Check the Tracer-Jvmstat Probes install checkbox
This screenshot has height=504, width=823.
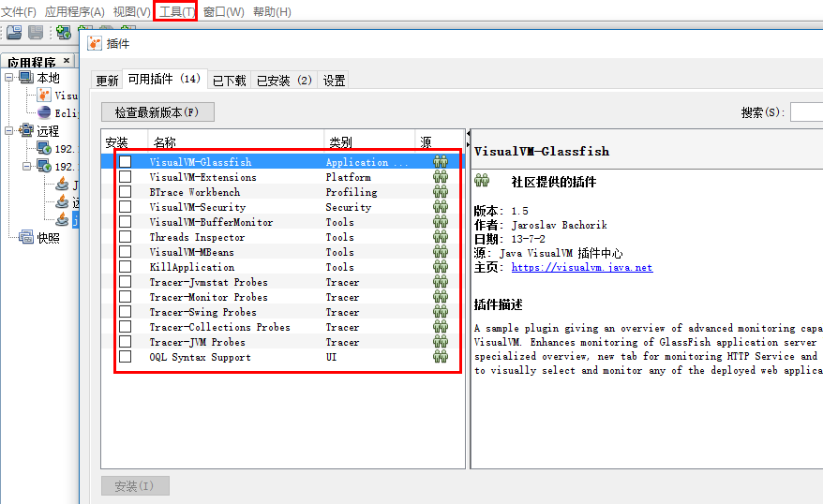(125, 282)
